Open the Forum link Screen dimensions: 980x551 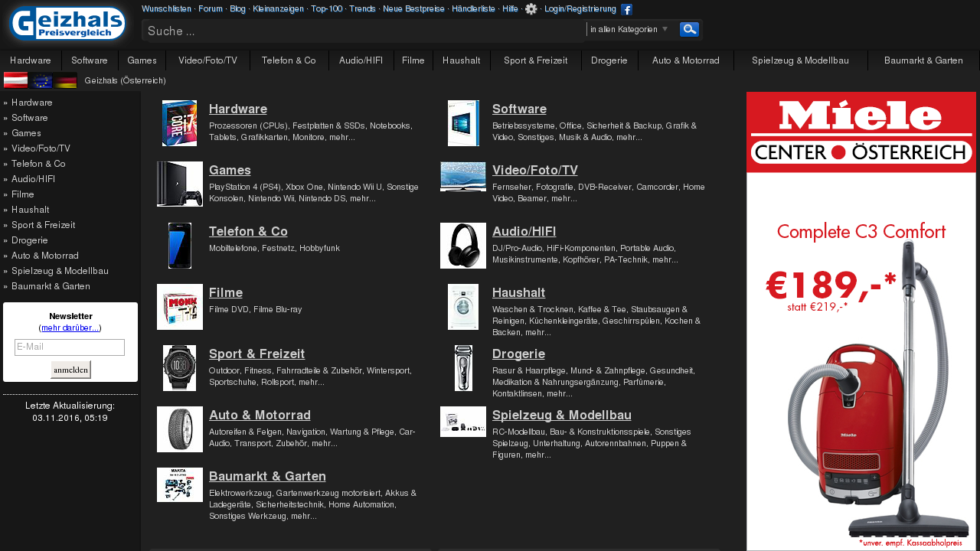pos(210,8)
